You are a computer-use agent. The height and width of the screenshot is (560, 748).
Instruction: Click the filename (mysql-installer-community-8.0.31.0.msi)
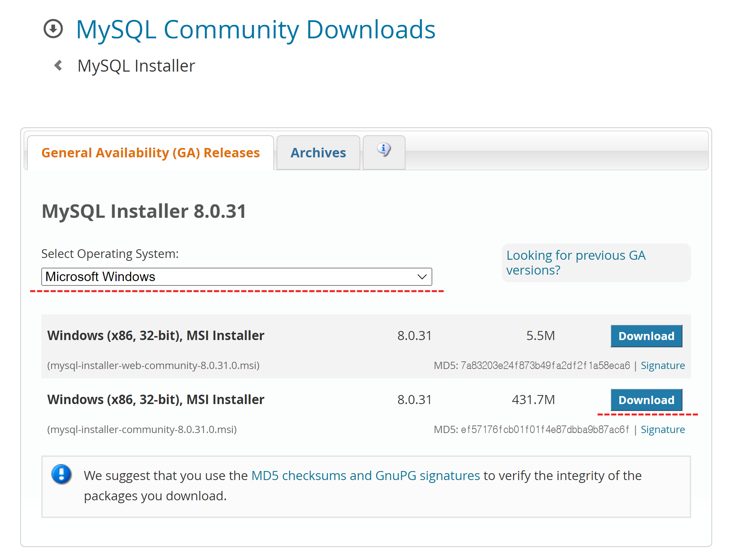tap(142, 429)
